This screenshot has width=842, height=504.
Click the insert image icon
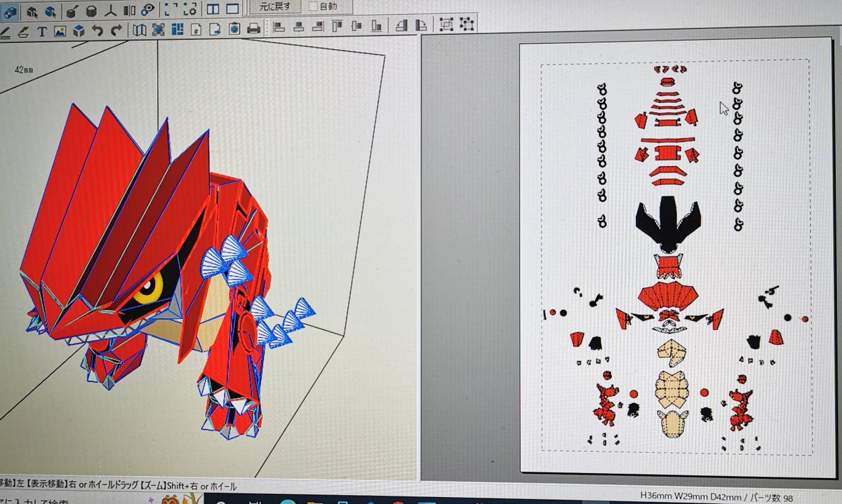click(x=60, y=31)
